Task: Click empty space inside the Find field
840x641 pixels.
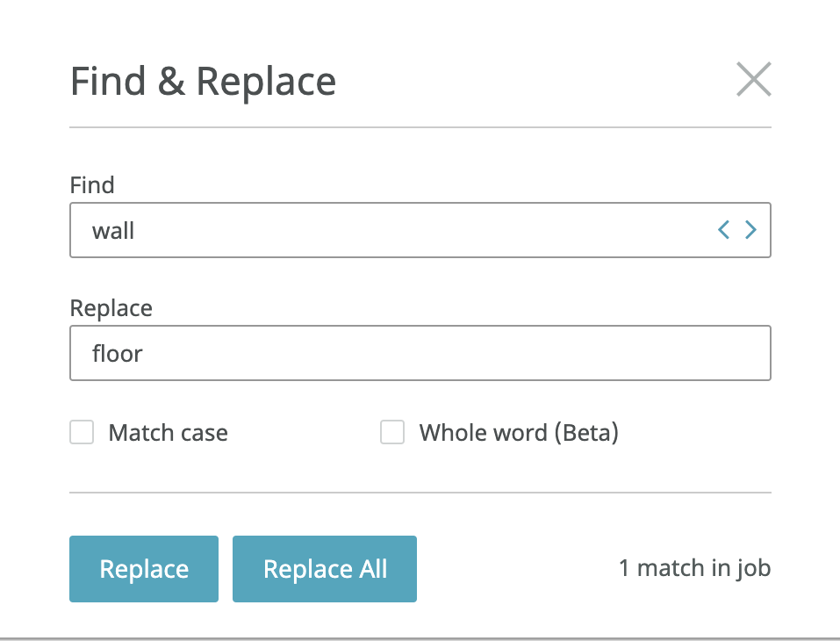Action: (x=423, y=230)
